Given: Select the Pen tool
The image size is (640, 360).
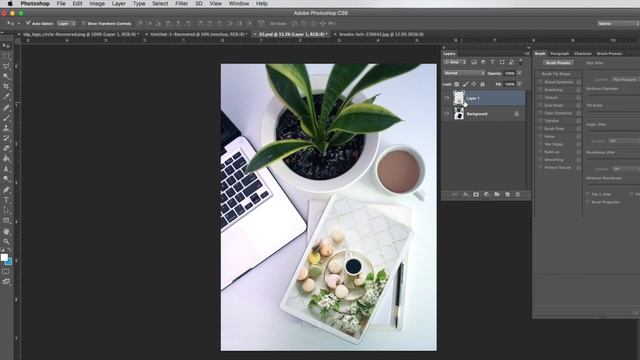Looking at the screenshot, I should pos(6,190).
